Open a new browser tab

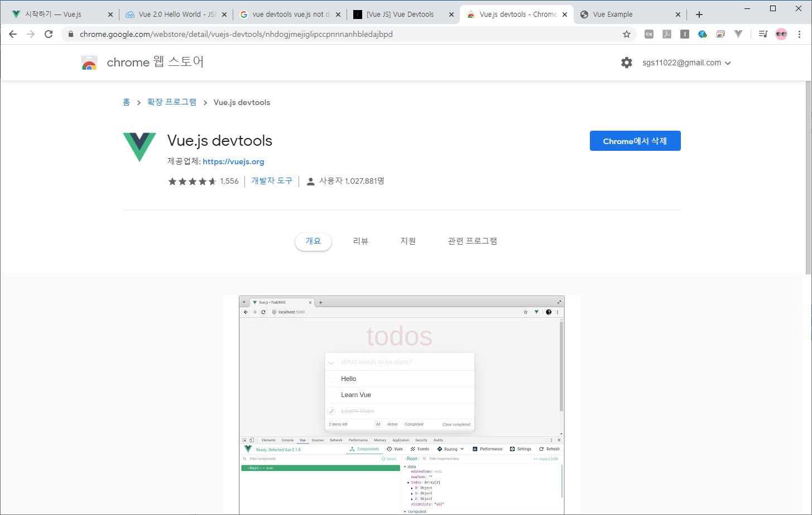pyautogui.click(x=699, y=15)
